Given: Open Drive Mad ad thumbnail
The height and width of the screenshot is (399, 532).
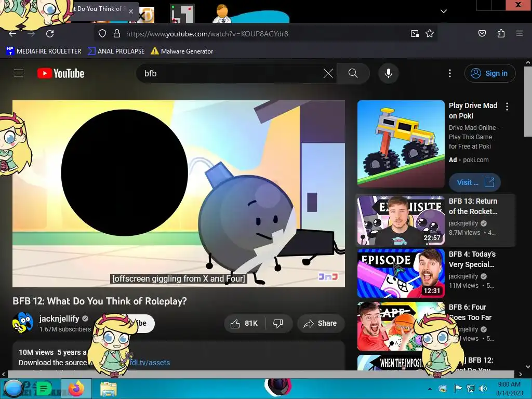Looking at the screenshot, I should pos(401,144).
